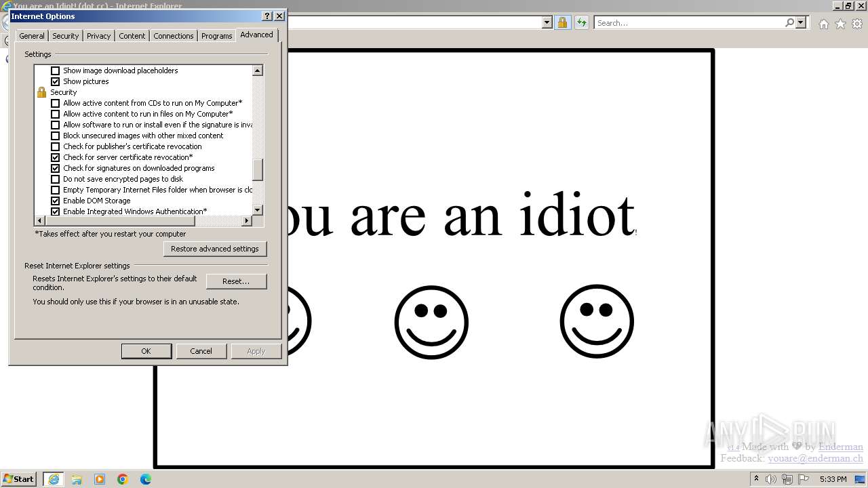Enable Do not save encrypted pages
The width and height of the screenshot is (868, 488).
56,179
